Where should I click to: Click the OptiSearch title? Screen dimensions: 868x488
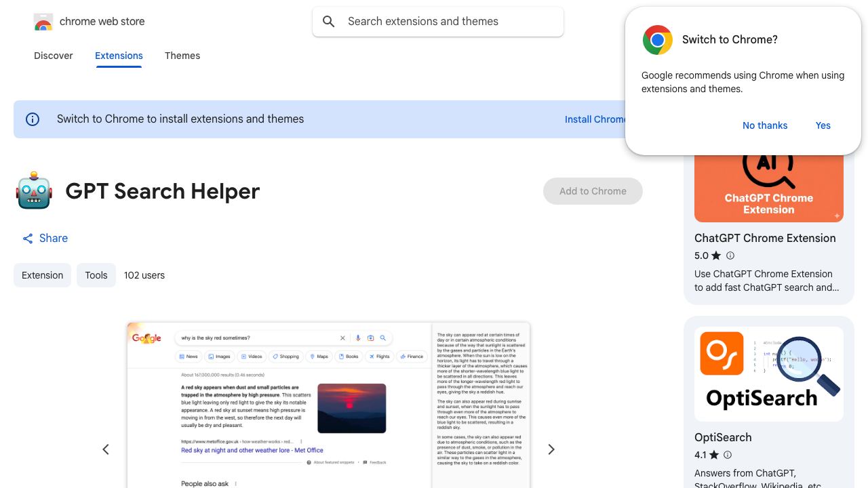(723, 437)
